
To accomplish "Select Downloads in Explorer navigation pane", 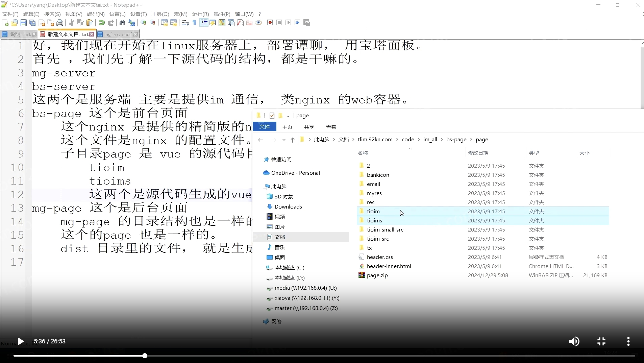I will point(288,207).
